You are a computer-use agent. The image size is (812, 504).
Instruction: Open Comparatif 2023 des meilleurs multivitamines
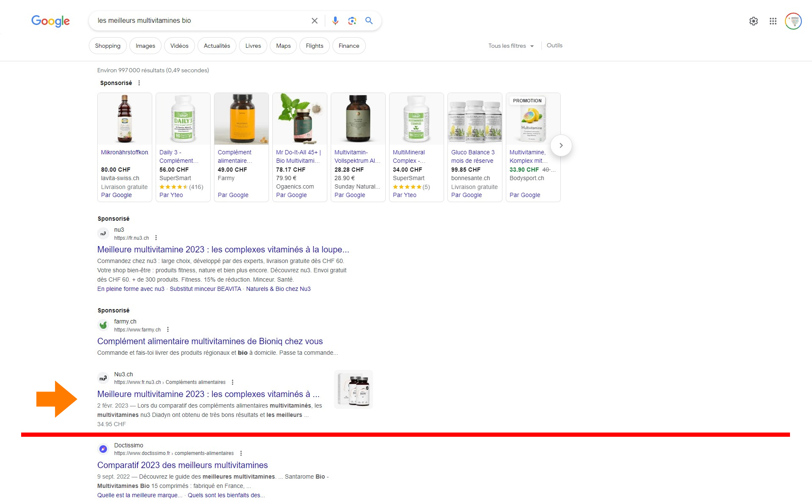(183, 465)
